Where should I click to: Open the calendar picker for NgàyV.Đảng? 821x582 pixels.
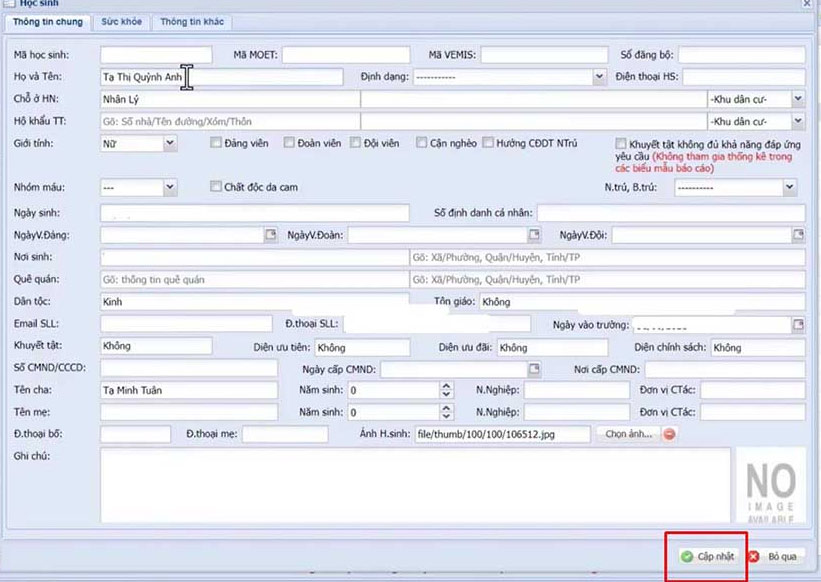[x=270, y=234]
